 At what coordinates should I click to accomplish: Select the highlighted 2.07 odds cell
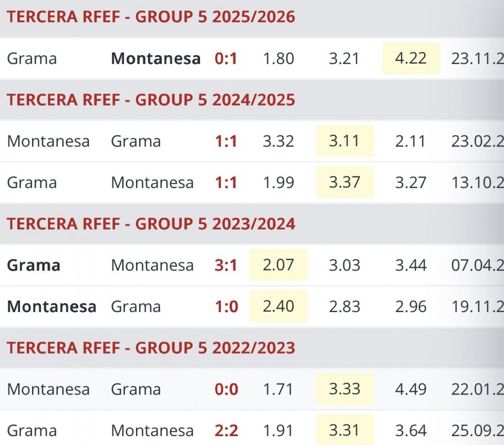click(x=278, y=265)
